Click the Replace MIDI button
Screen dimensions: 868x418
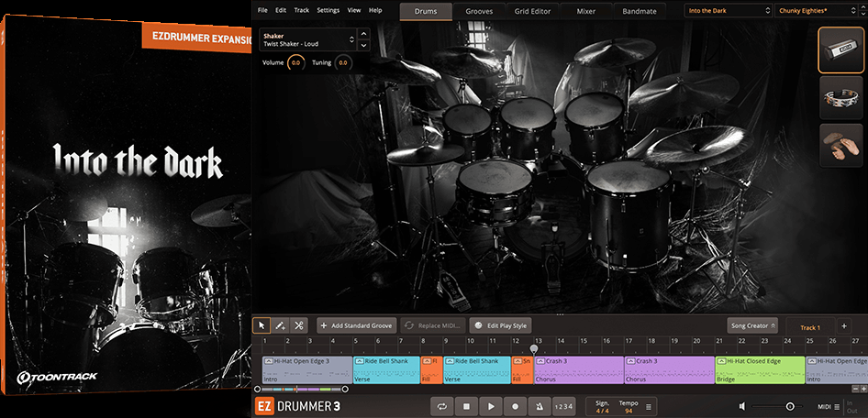pyautogui.click(x=433, y=325)
